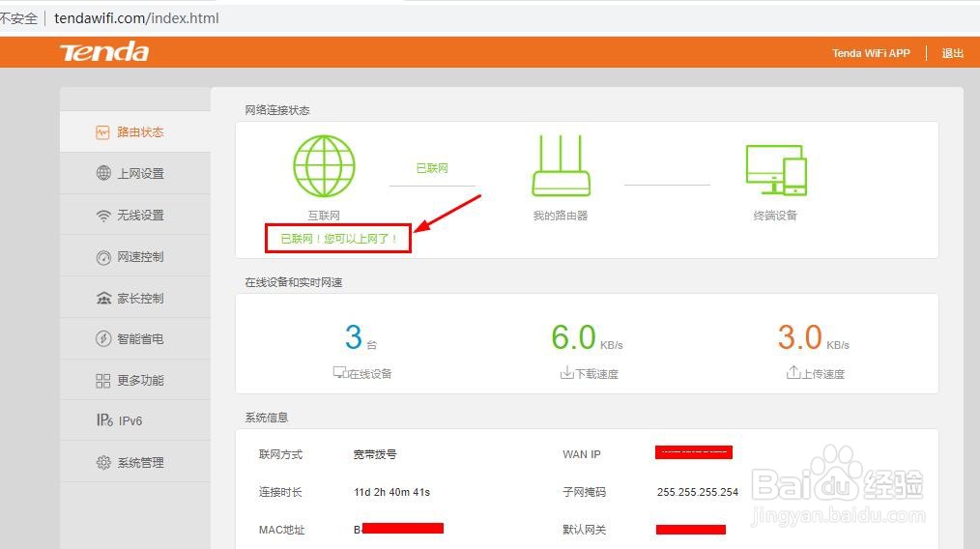The height and width of the screenshot is (549, 980).
Task: Click the 在线设备 label
Action: pyautogui.click(x=370, y=374)
